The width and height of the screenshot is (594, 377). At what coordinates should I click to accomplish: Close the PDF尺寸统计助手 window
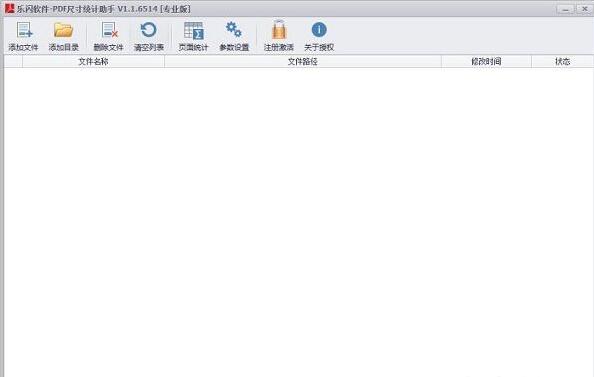coord(585,9)
